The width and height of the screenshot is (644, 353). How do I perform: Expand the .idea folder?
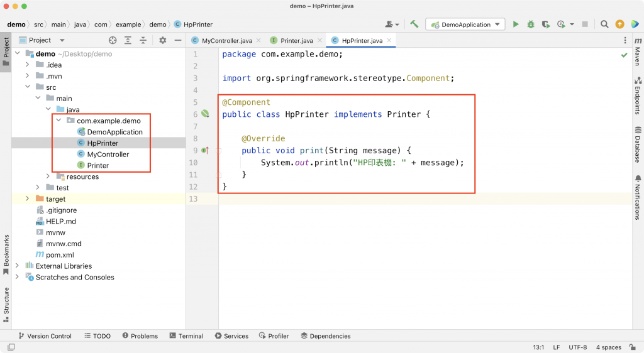(x=28, y=64)
